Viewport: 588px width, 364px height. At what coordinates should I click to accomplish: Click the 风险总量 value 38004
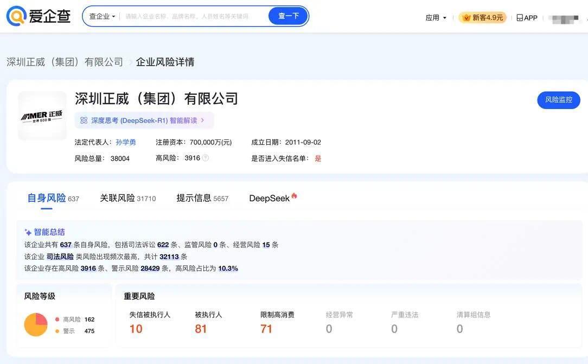click(120, 158)
